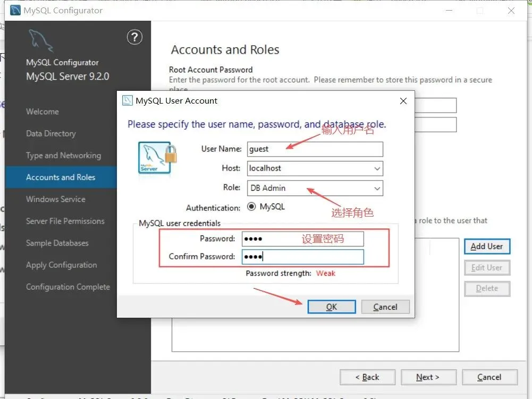Click the MySQL User Account dialog title icon
532x399 pixels.
[x=127, y=101]
